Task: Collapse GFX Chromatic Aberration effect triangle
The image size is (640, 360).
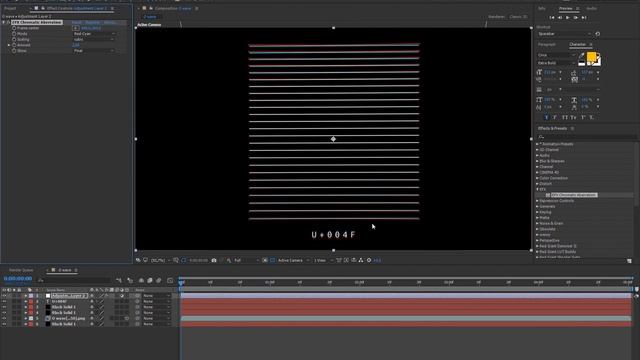Action: tap(4, 22)
